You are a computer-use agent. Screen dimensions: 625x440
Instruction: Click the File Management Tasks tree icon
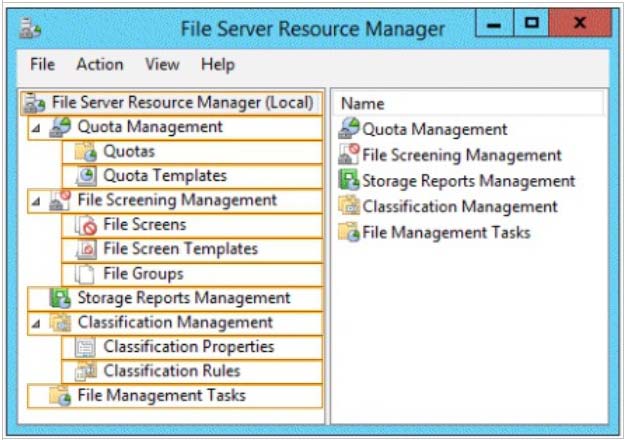[x=60, y=396]
